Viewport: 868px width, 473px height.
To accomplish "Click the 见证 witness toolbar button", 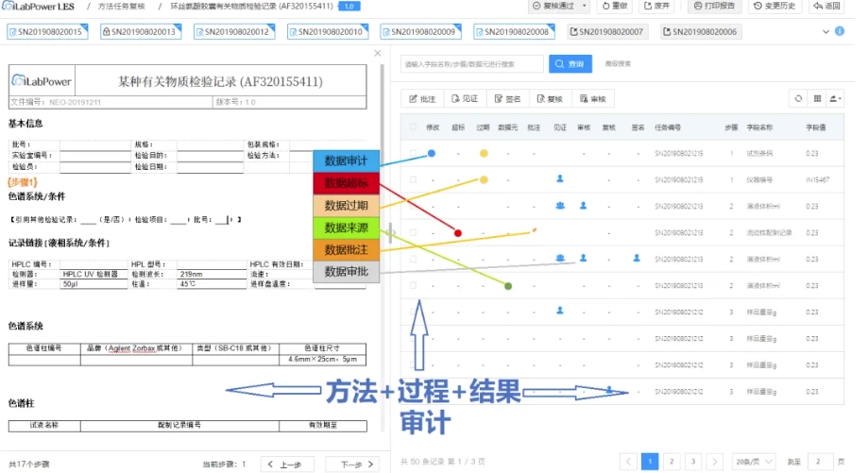I will point(464,99).
